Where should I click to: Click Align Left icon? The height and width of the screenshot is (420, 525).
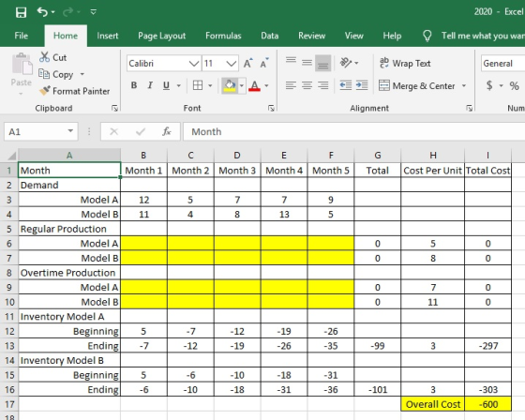[x=291, y=85]
